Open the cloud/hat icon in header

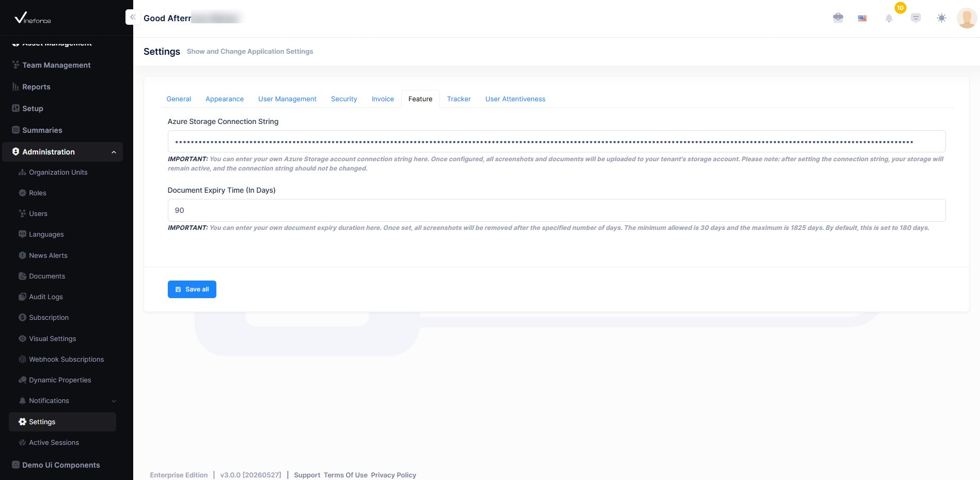[838, 18]
